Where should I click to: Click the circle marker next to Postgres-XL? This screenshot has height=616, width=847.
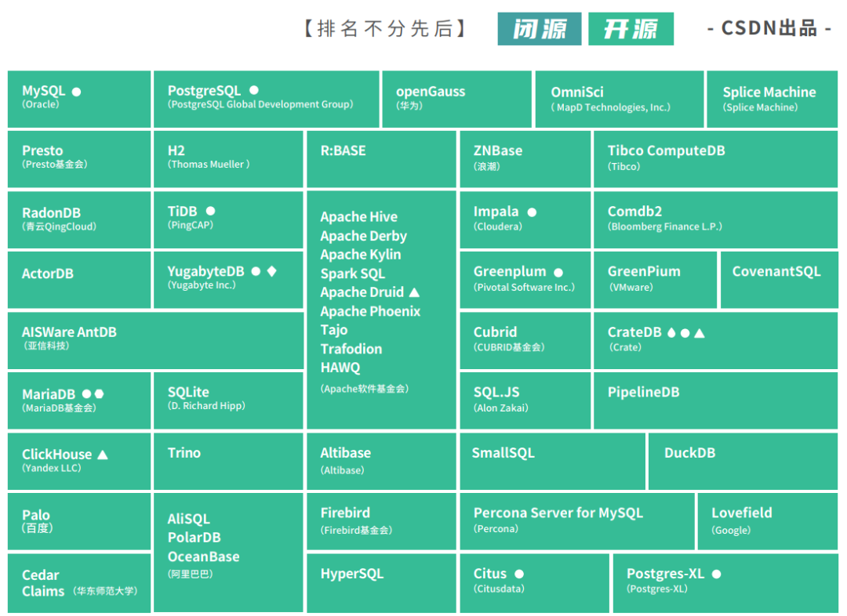click(x=716, y=574)
